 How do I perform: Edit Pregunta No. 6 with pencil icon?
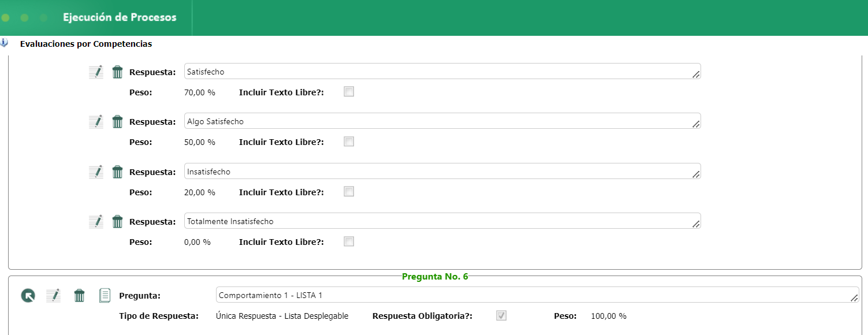(53, 296)
